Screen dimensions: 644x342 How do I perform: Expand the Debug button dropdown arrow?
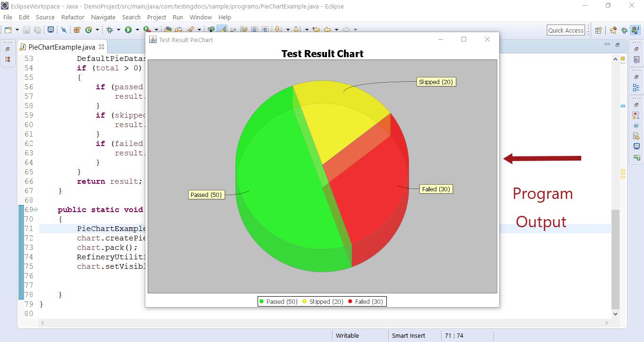[x=118, y=30]
